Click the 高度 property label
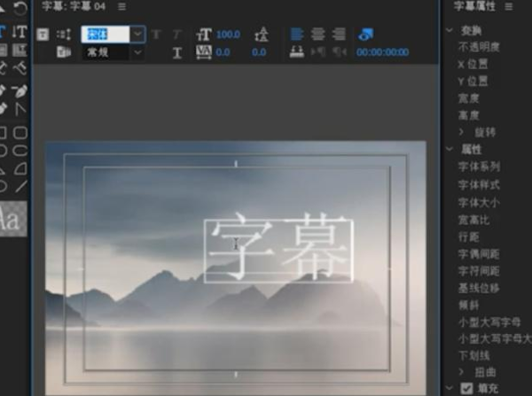 click(468, 116)
